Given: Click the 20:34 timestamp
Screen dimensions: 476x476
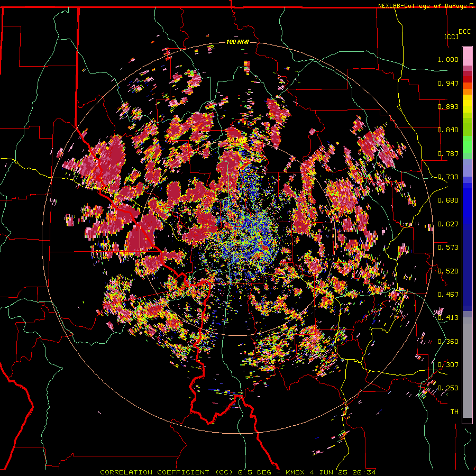Looking at the screenshot, I should point(364,472).
